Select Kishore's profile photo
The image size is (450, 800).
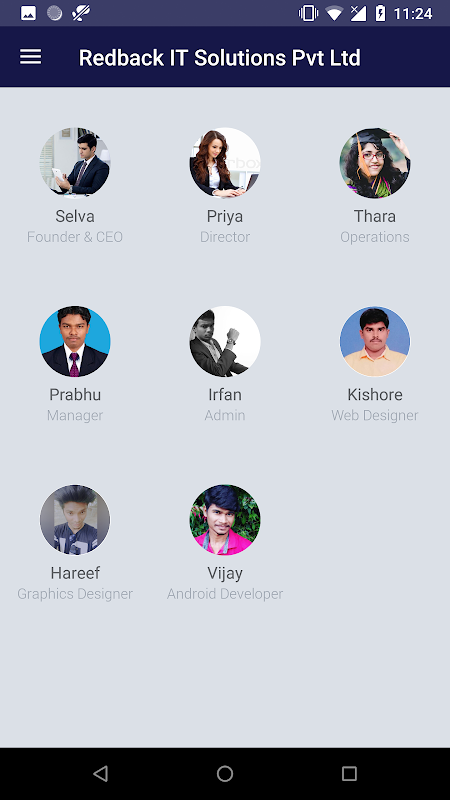[375, 341]
